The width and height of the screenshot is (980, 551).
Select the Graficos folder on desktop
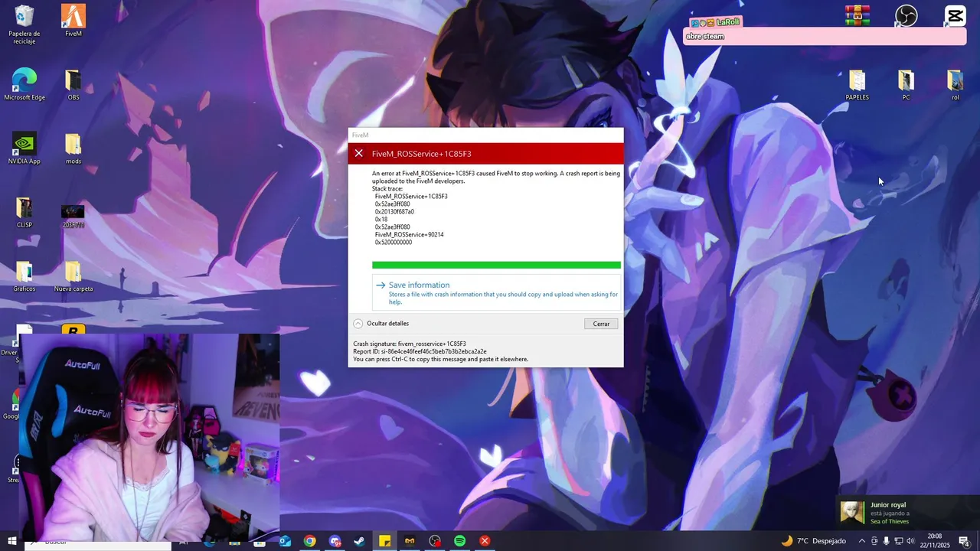point(24,276)
